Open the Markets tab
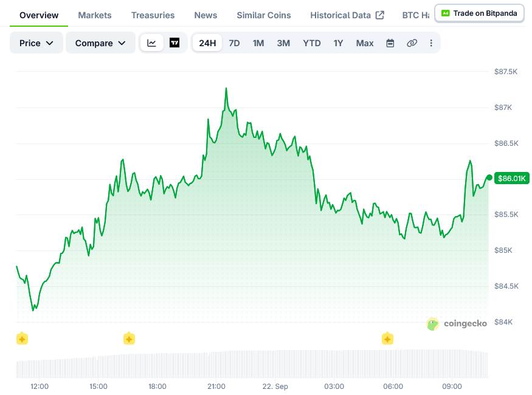The width and height of the screenshot is (532, 395). point(95,15)
